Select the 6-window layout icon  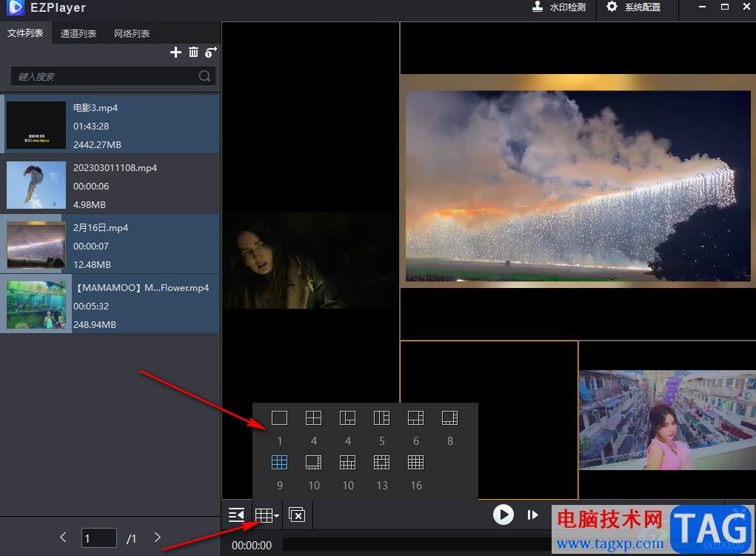415,418
